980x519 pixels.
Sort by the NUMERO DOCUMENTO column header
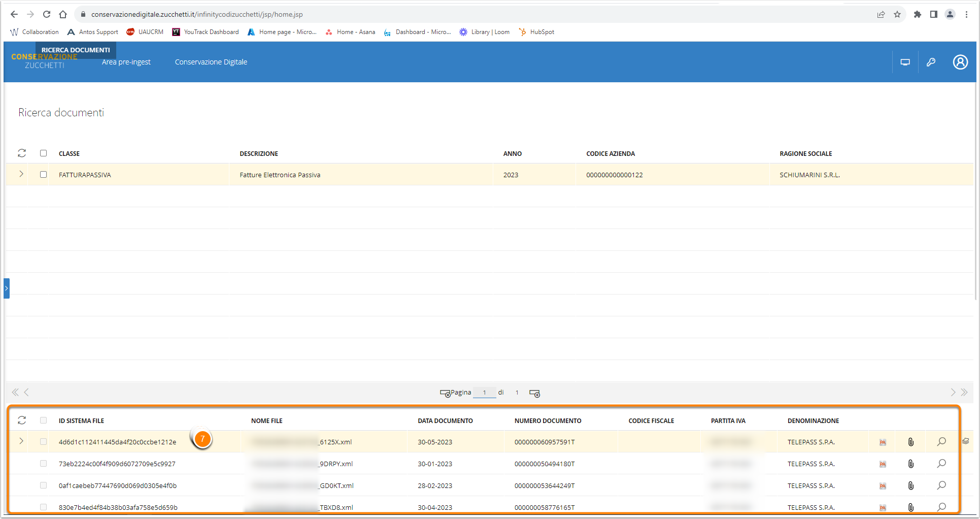point(548,420)
